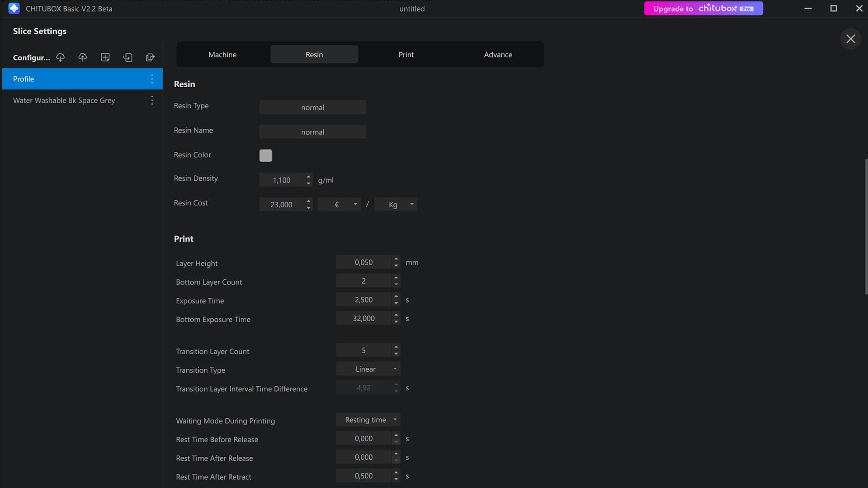Close the Slice Settings panel
This screenshot has width=868, height=488.
pyautogui.click(x=850, y=39)
